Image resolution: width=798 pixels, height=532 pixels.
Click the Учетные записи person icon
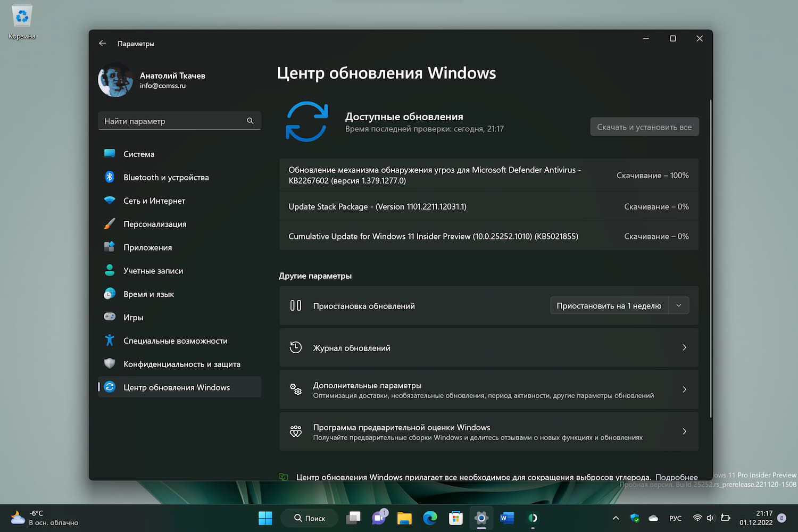110,271
